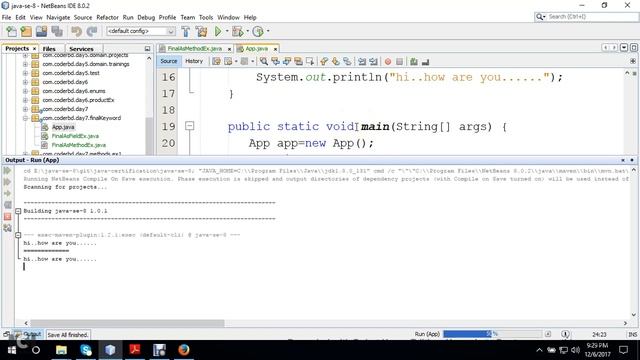Click the Re-run green arrows icon in Output panel

pyautogui.click(x=7, y=171)
